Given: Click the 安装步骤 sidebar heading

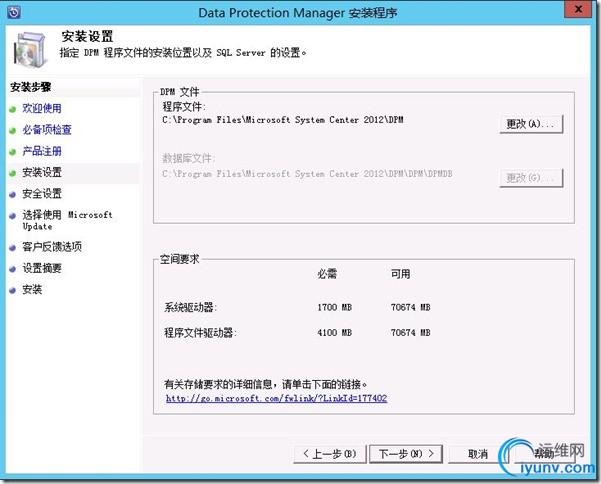Looking at the screenshot, I should point(31,87).
